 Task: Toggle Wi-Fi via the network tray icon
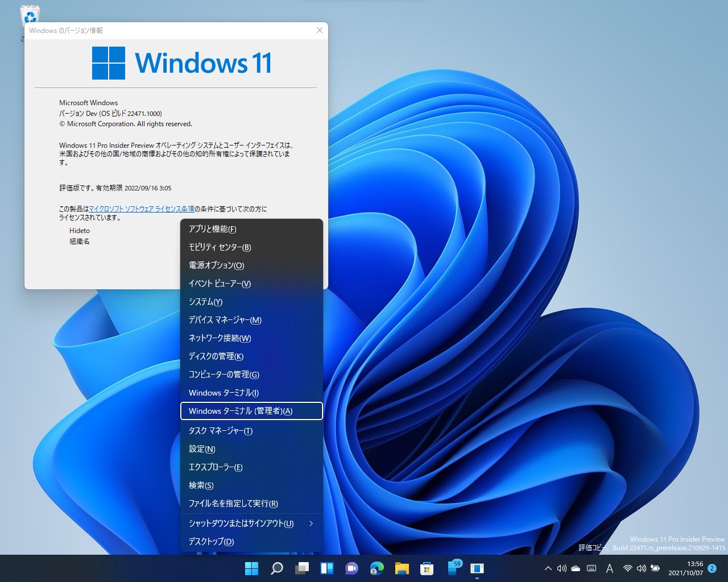(x=627, y=568)
